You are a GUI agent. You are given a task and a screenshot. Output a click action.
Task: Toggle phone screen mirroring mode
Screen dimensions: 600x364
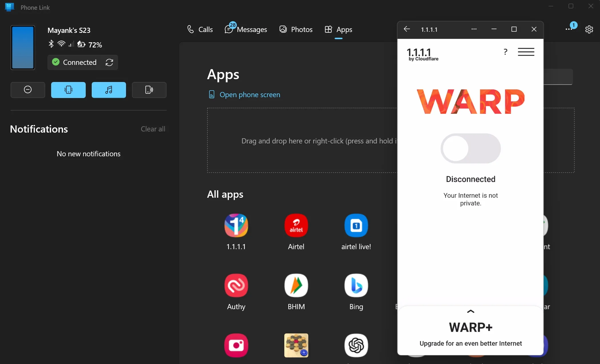[68, 90]
